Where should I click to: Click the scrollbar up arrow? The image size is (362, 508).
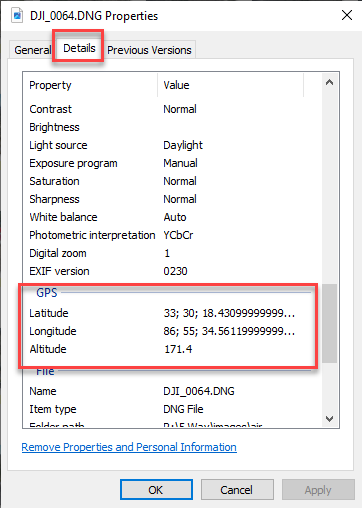329,82
